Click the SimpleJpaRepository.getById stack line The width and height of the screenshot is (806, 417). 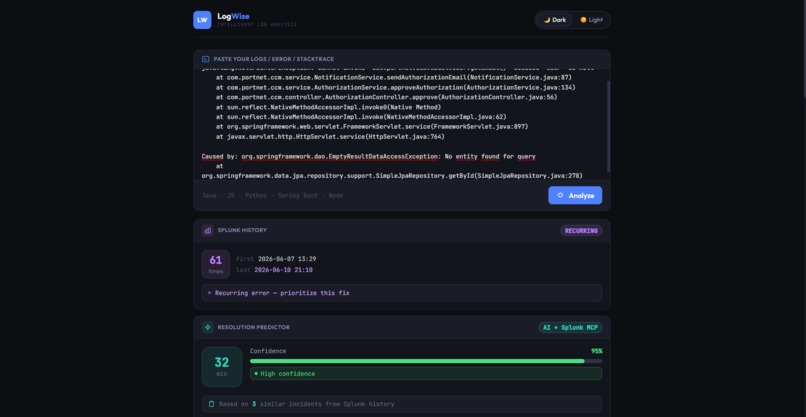click(392, 176)
